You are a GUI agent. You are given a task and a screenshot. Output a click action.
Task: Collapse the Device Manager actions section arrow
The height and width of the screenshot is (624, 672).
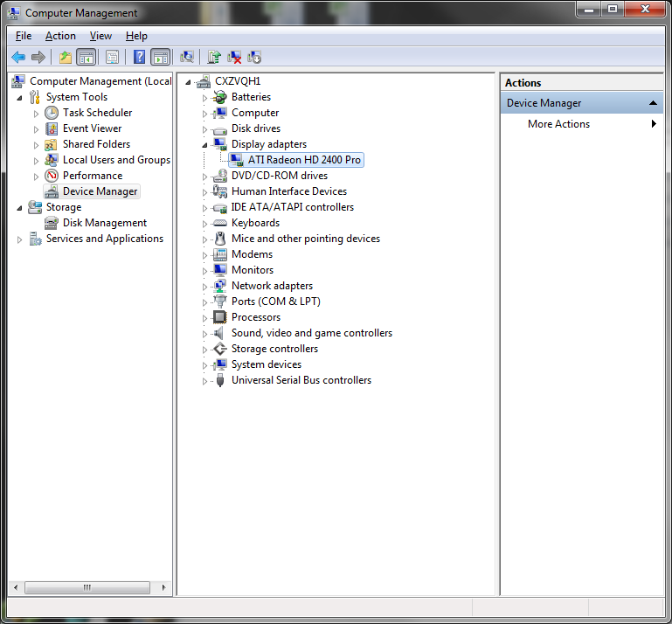tap(653, 103)
